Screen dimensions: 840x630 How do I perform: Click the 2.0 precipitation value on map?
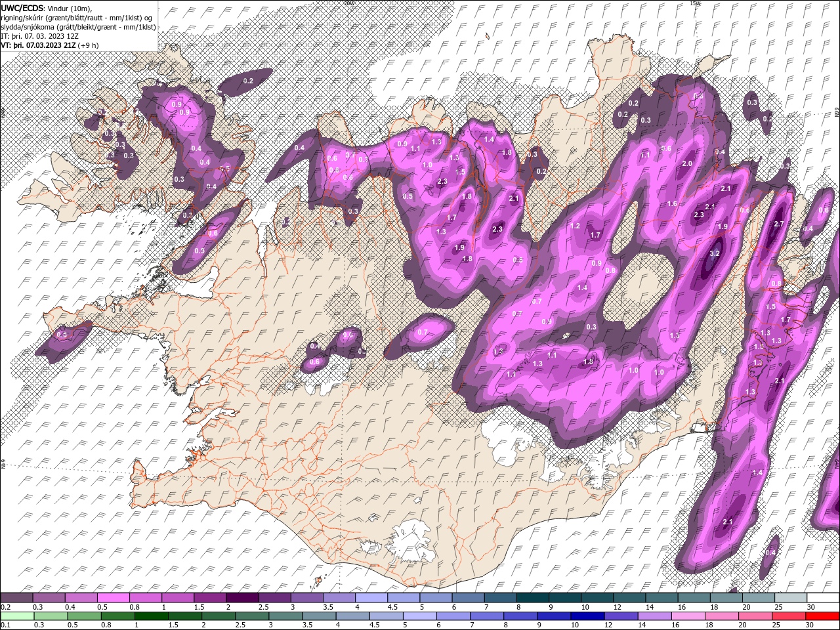click(688, 163)
